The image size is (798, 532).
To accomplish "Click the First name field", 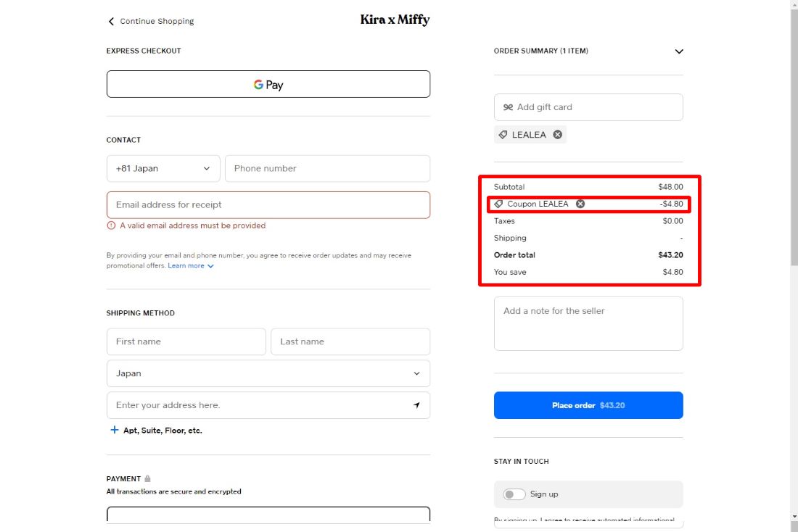I will [x=186, y=342].
